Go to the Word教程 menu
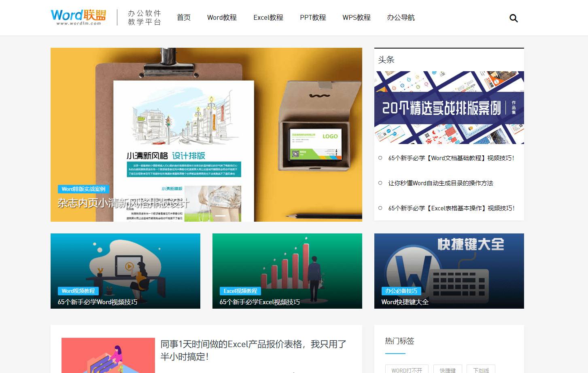Image resolution: width=588 pixels, height=373 pixels. (x=222, y=17)
